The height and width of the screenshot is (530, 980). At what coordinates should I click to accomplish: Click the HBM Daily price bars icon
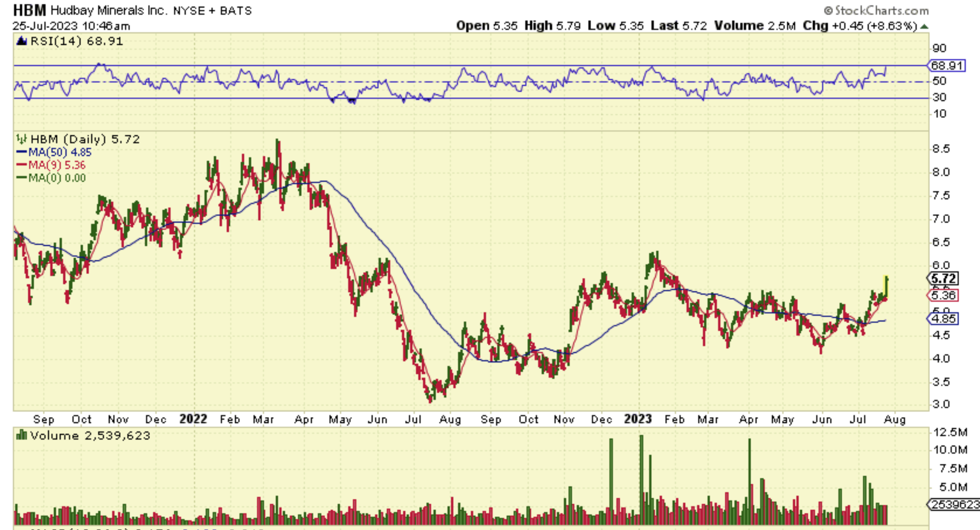pos(21,139)
